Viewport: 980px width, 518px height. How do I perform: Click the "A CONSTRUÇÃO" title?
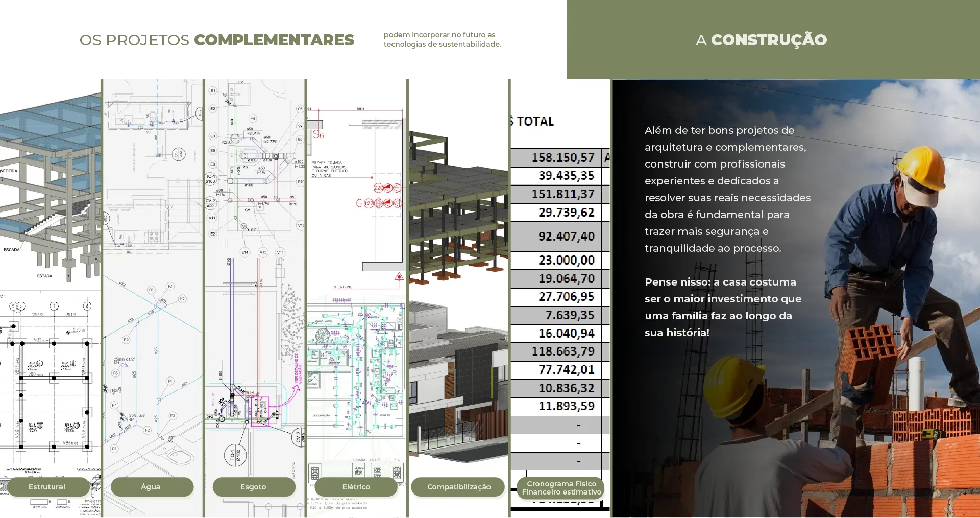(x=761, y=40)
